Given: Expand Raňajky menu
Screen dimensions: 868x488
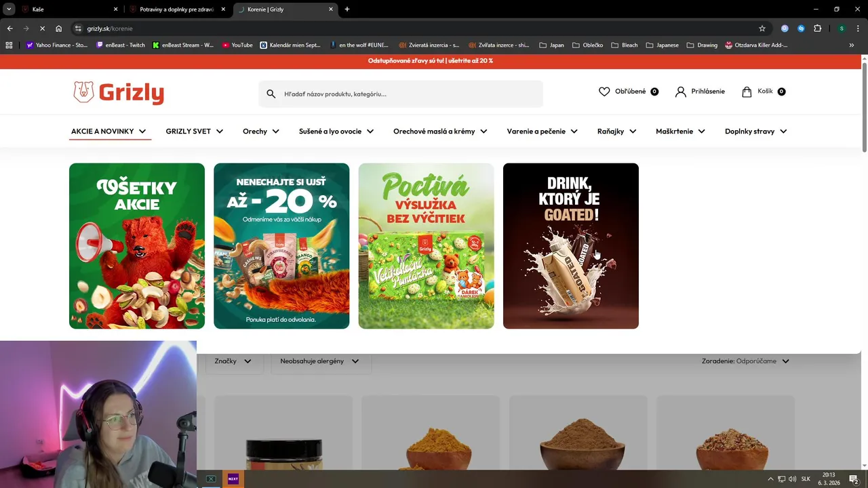Looking at the screenshot, I should 617,131.
